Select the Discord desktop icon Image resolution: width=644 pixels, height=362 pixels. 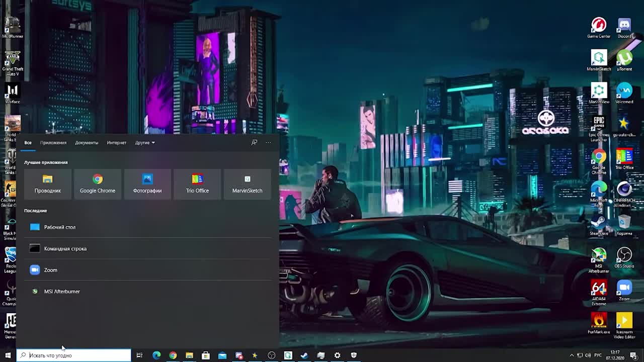[x=624, y=28]
